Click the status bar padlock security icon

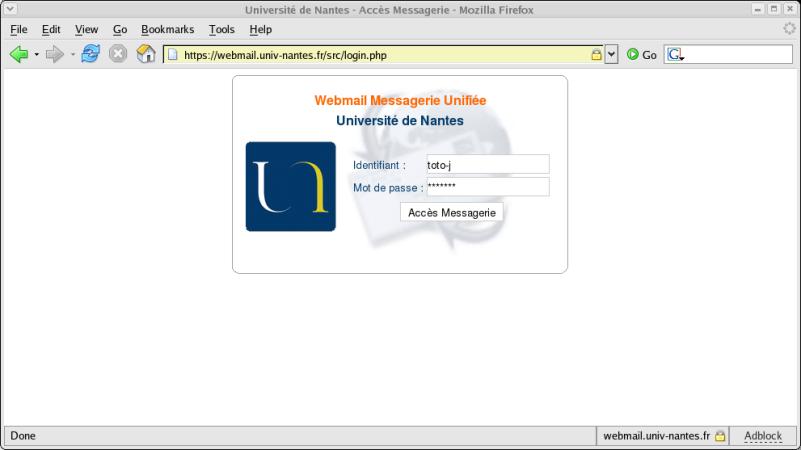[719, 436]
